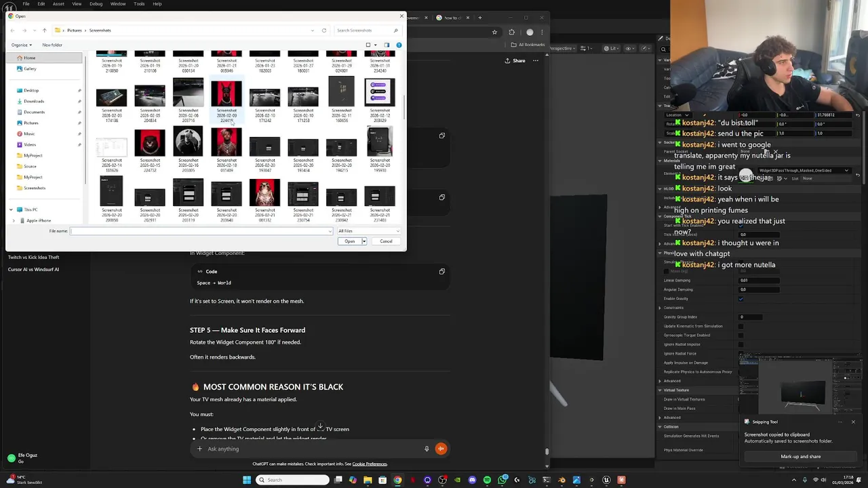Open OBS Studio from the taskbar
This screenshot has width=868, height=488.
[442, 480]
